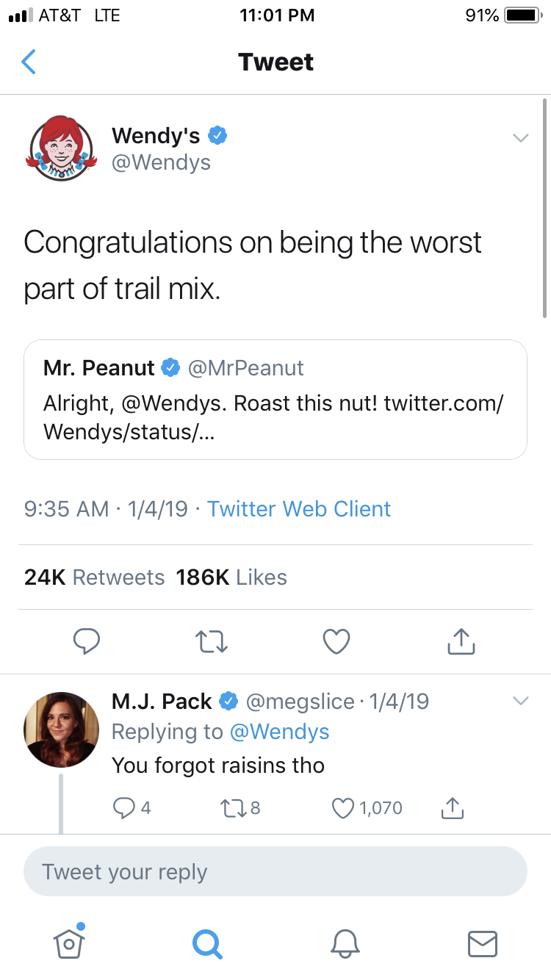The image size is (551, 980).
Task: Open Notifications bell tab
Action: [345, 943]
